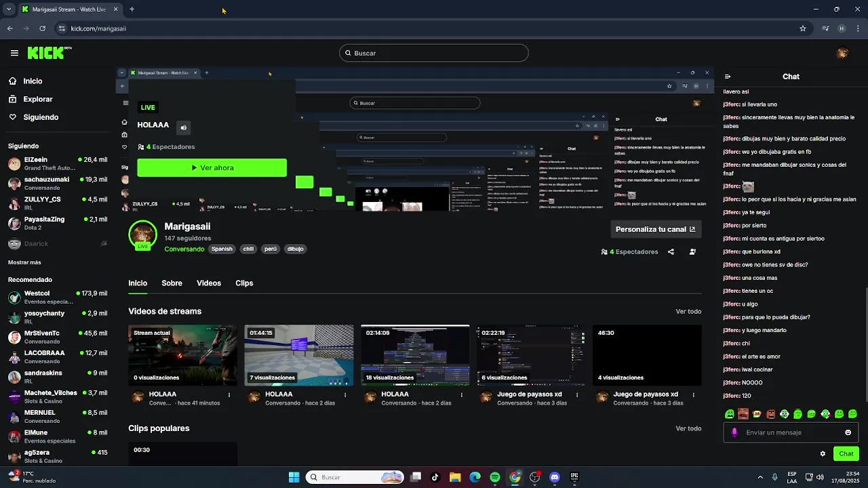Reload the page in the browser
Viewport: 868px width, 488px height.
[42, 28]
